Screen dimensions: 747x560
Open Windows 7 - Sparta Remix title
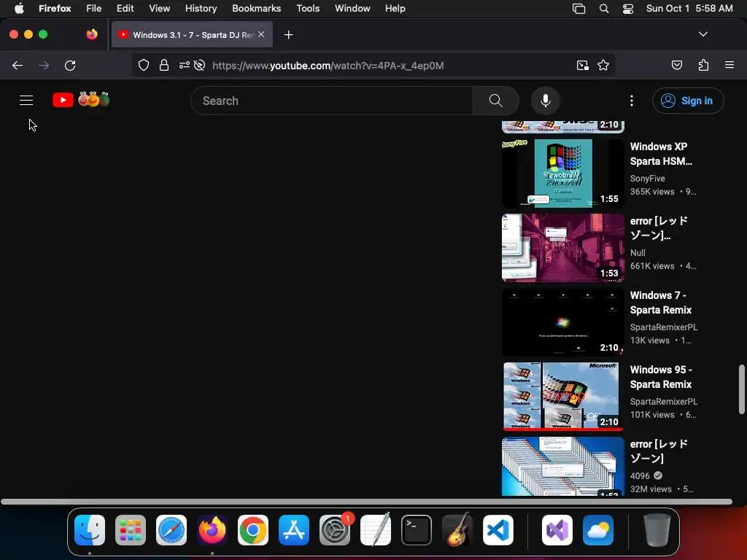tap(660, 303)
